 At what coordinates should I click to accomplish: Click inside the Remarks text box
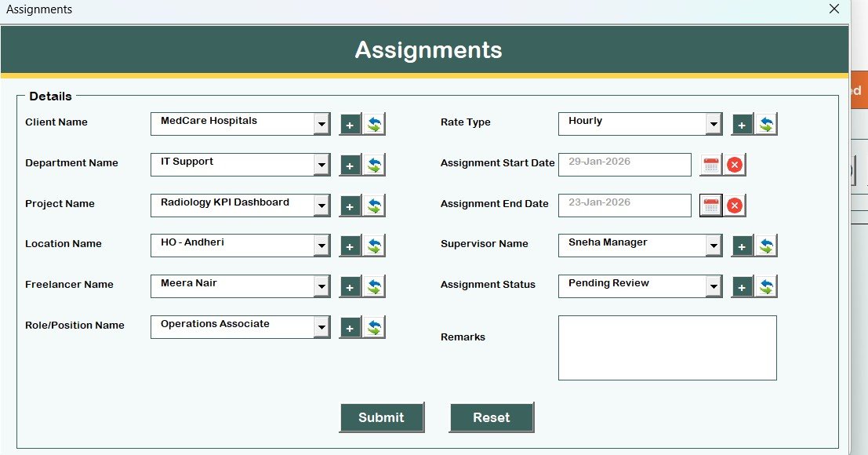(x=666, y=346)
